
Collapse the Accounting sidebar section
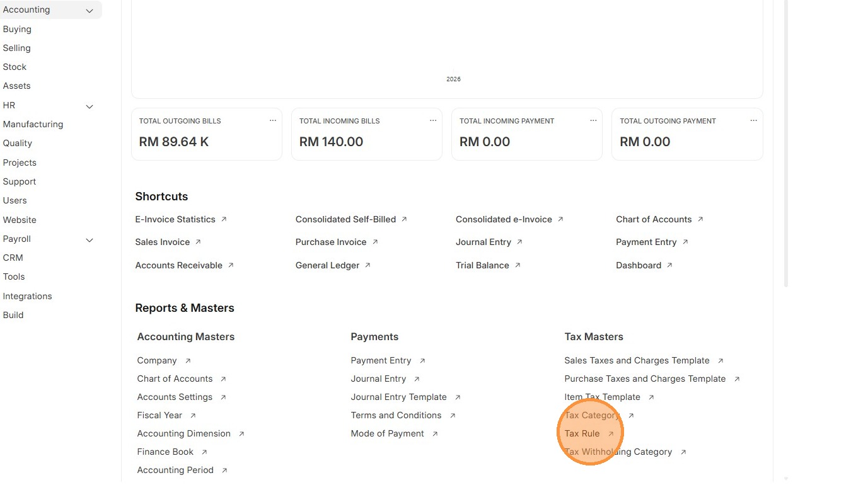(90, 11)
